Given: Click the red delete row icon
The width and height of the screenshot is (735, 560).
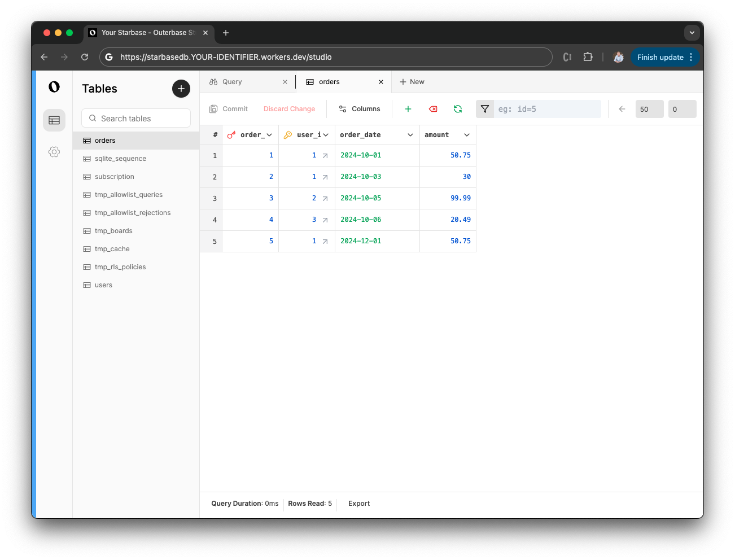Looking at the screenshot, I should (433, 109).
